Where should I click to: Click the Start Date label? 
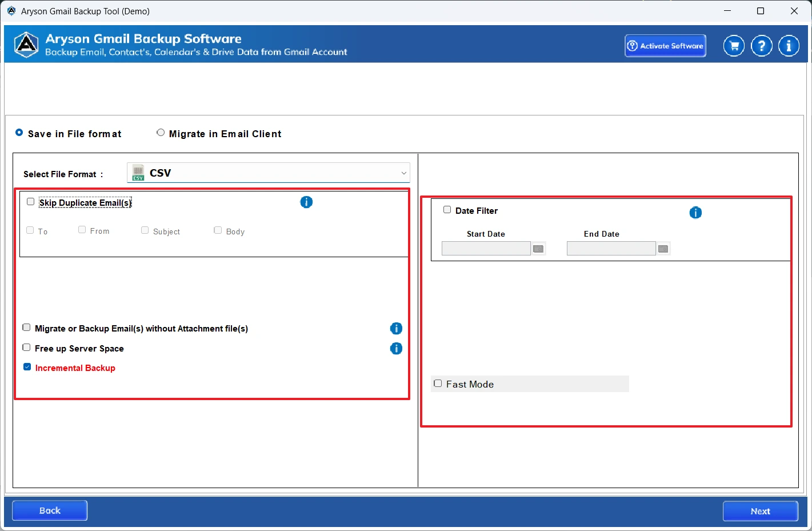click(x=486, y=234)
